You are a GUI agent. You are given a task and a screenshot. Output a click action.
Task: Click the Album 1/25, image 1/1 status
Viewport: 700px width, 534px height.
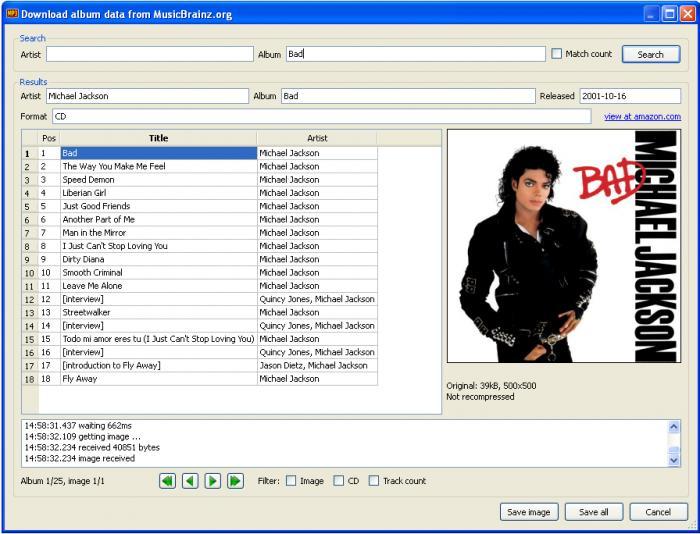click(62, 481)
